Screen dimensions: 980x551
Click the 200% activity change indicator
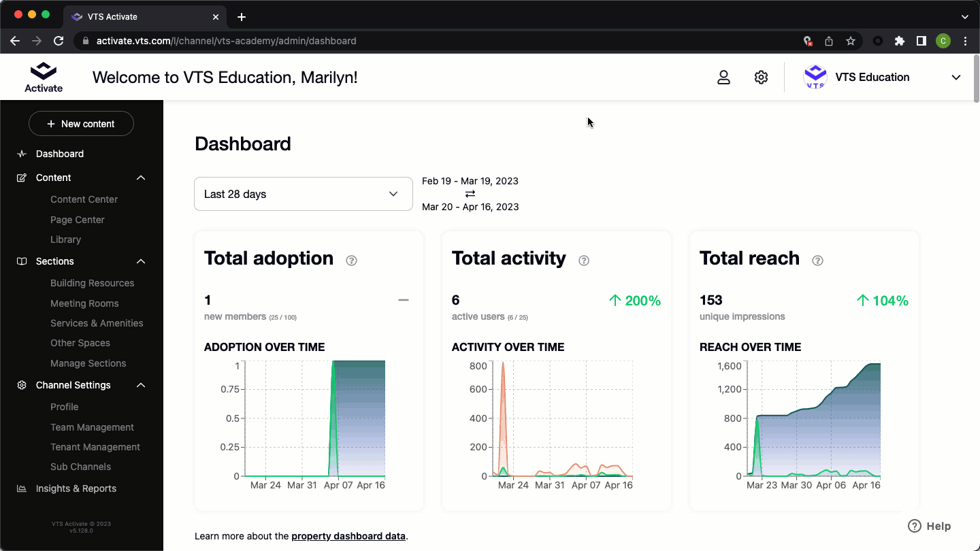tap(635, 301)
